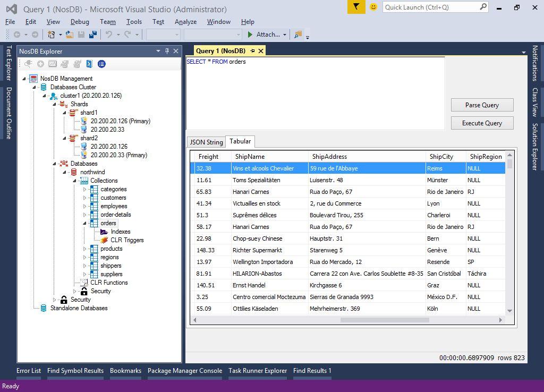
Task: Select the Tabular results tab
Action: click(x=240, y=141)
